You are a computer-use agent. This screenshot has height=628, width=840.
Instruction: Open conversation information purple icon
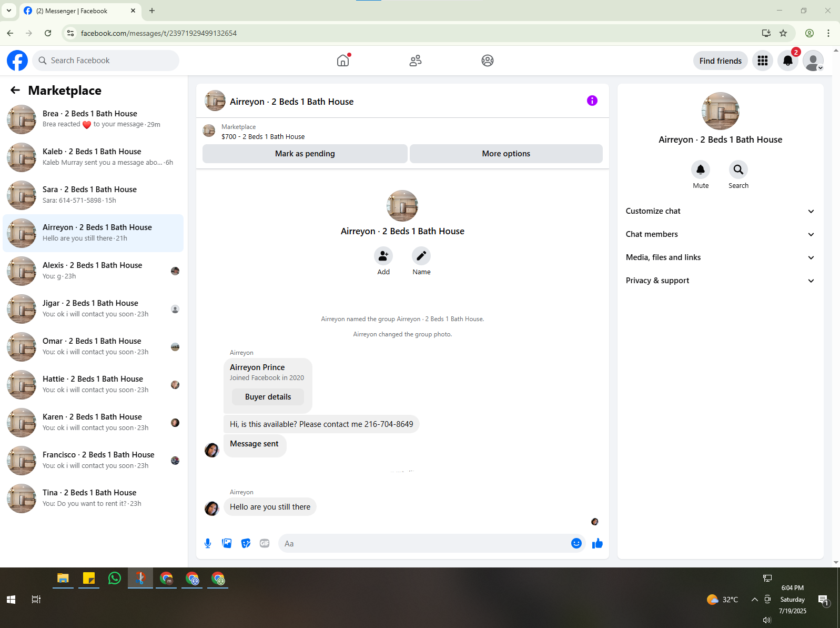[592, 101]
